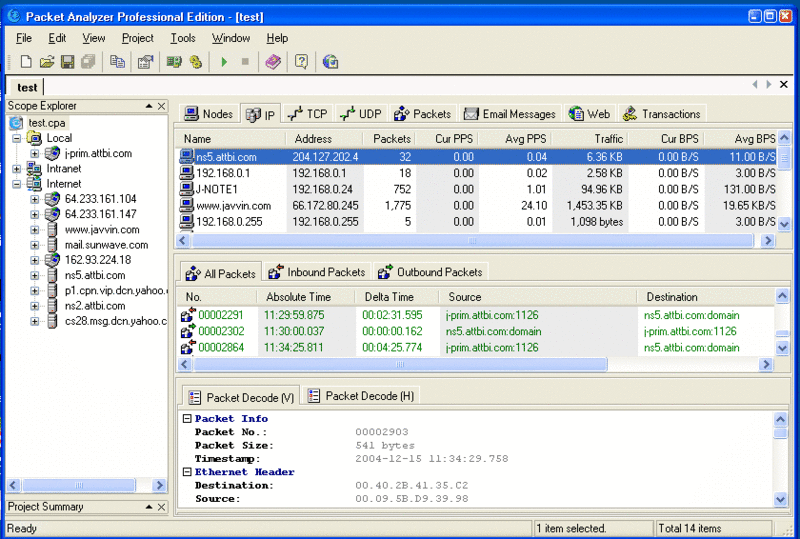800x539 pixels.
Task: Switch to the Email Messages tab
Action: 510,114
